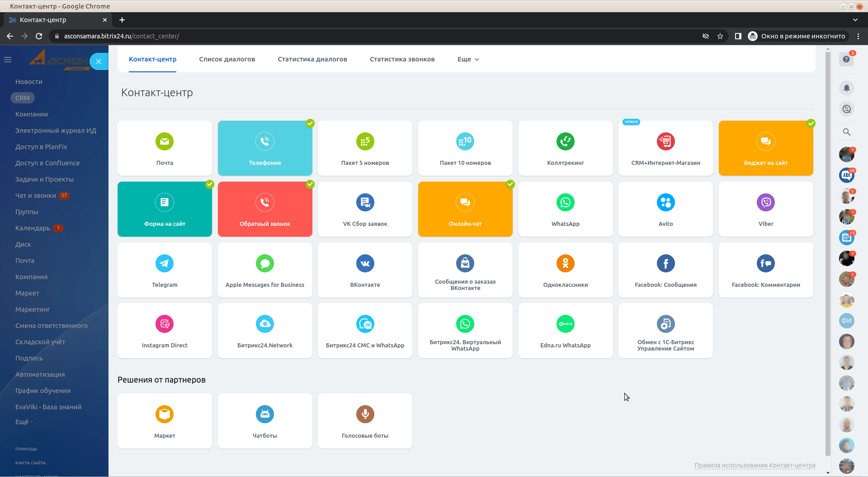
Task: Open the Битрикс24.Network tile
Action: click(265, 331)
